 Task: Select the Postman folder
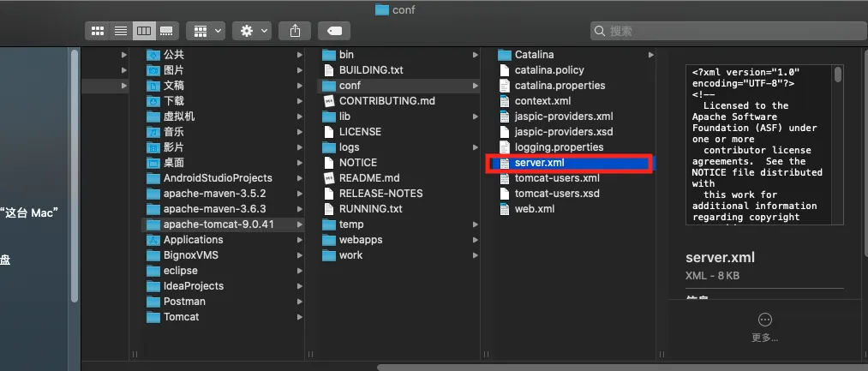coord(223,302)
